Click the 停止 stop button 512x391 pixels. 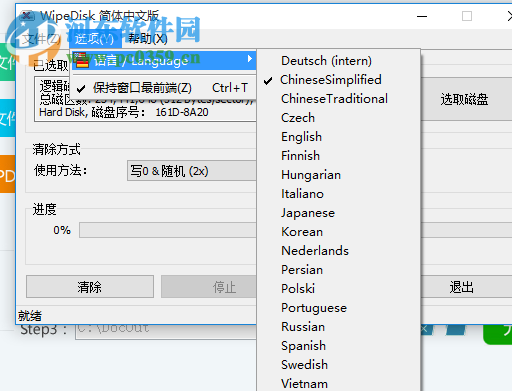[209, 287]
